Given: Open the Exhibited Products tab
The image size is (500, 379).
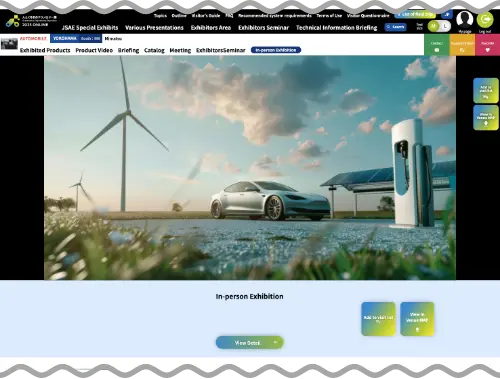Looking at the screenshot, I should pos(45,50).
